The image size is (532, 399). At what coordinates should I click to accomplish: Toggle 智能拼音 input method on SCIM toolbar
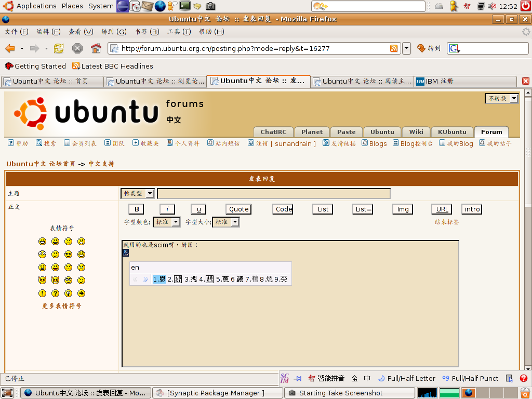(x=326, y=378)
